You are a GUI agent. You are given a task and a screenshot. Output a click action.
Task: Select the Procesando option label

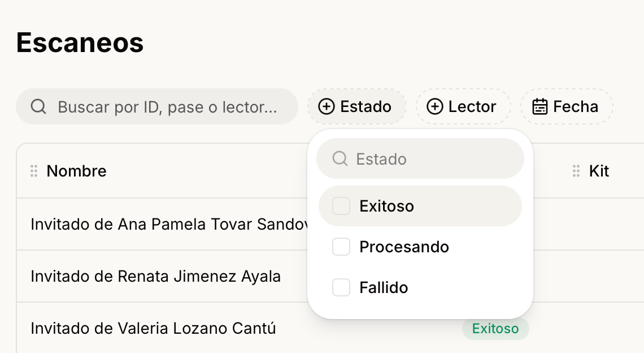pos(404,247)
